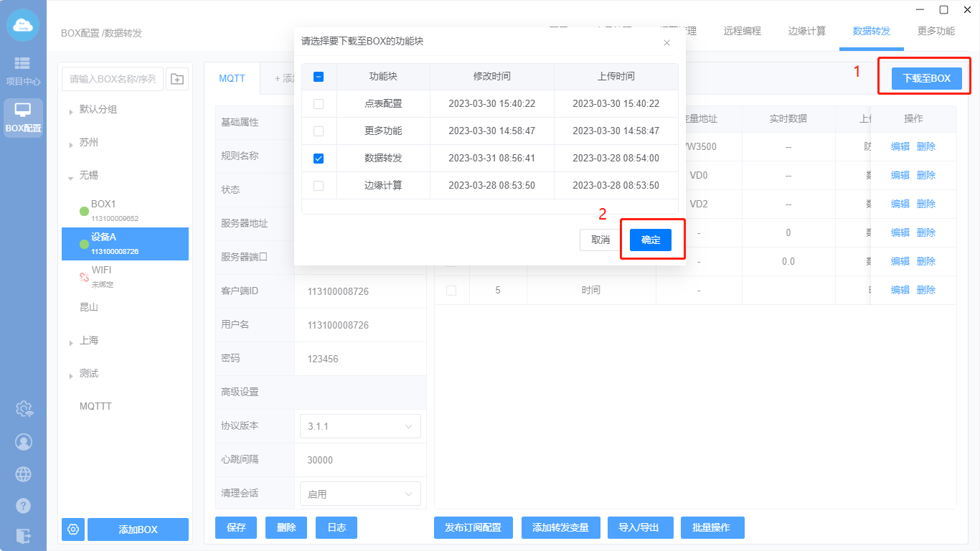This screenshot has width=980, height=551.
Task: Close the function block dialog
Action: (666, 43)
